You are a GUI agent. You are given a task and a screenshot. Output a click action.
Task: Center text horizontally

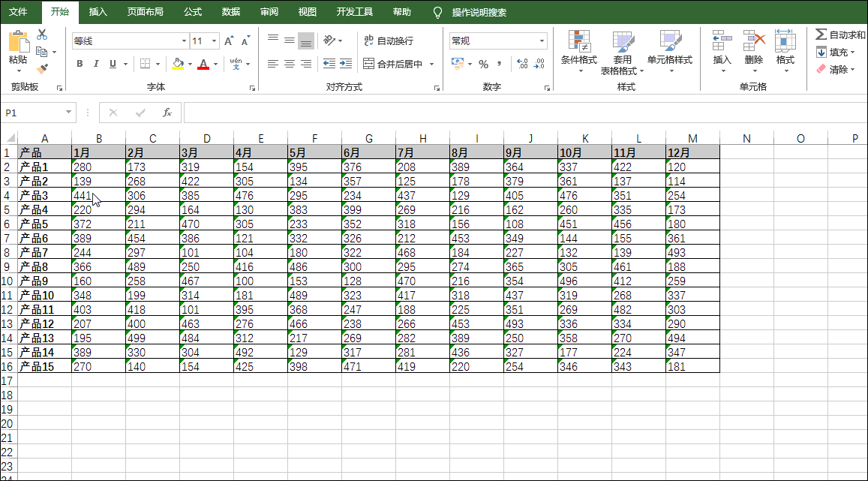[290, 64]
